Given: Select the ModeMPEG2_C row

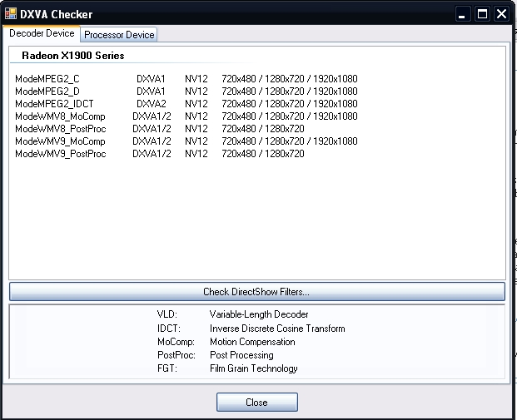Looking at the screenshot, I should click(x=186, y=79).
